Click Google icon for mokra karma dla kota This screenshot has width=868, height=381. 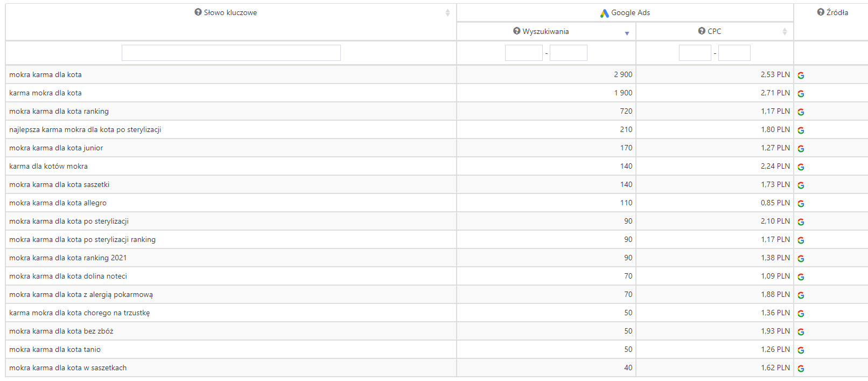click(x=801, y=75)
